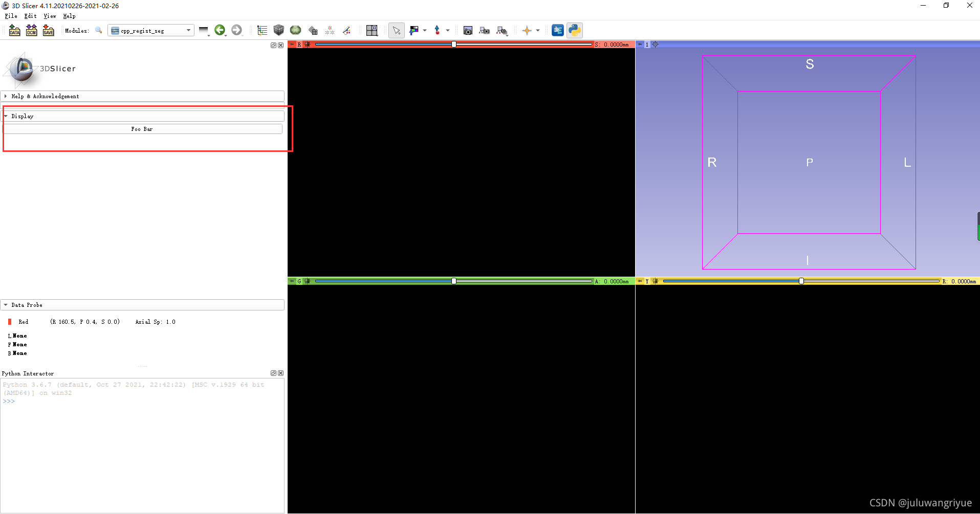Expand the markup placement dropdown arrow
The width and height of the screenshot is (980, 514).
point(448,31)
